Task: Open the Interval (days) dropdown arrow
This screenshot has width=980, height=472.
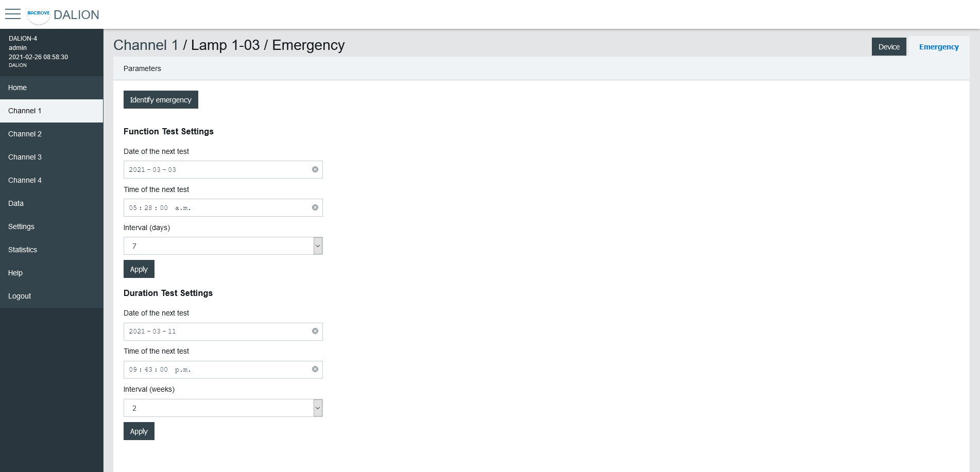Action: click(318, 246)
